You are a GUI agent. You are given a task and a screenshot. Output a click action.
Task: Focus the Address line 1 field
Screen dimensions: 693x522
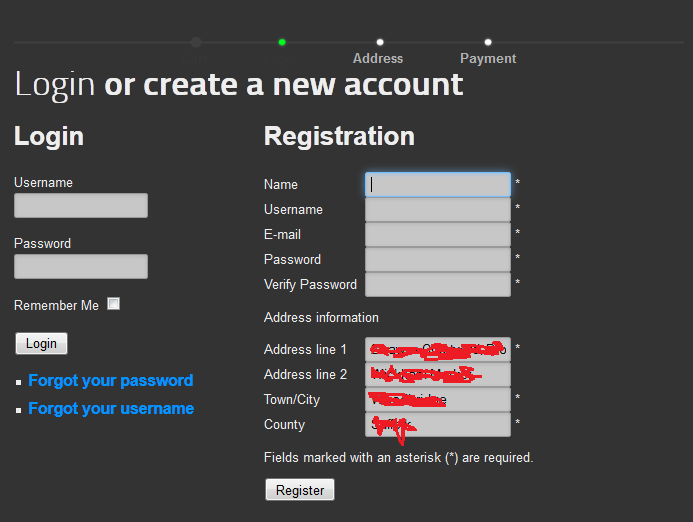click(x=438, y=349)
